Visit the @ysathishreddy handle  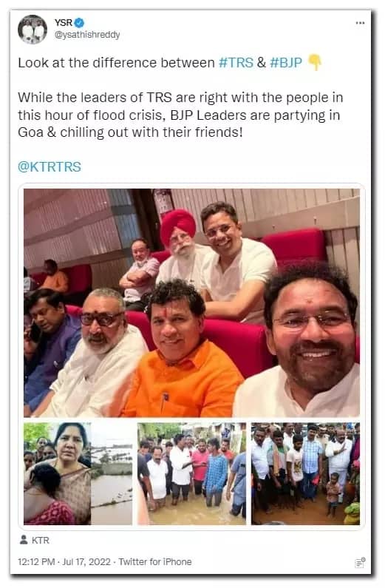pyautogui.click(x=87, y=35)
